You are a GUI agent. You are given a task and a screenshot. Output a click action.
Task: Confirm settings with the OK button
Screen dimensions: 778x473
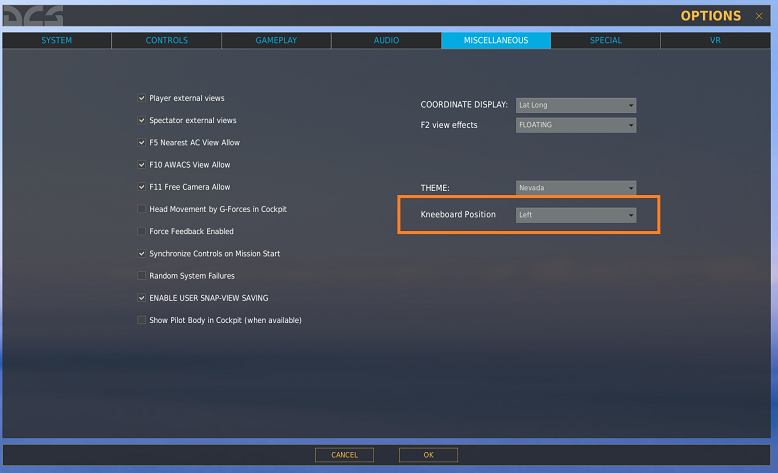click(428, 455)
